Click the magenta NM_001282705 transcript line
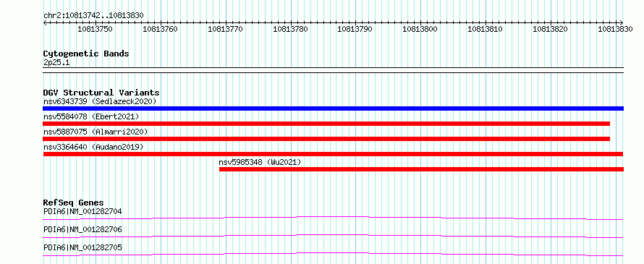The height and width of the screenshot is (264, 644). [333, 254]
